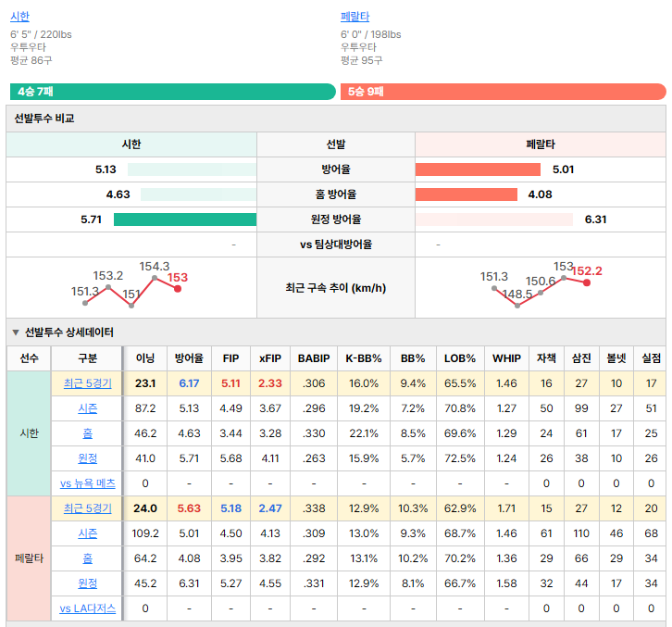Click 시한's recent 2.33 xFIP cell
Screen dimensions: 672x627
(x=270, y=383)
